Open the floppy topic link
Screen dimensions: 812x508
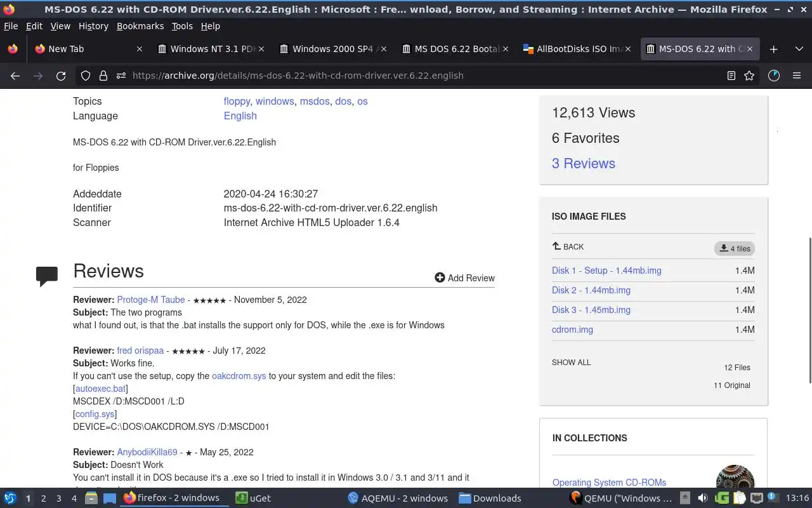point(237,102)
